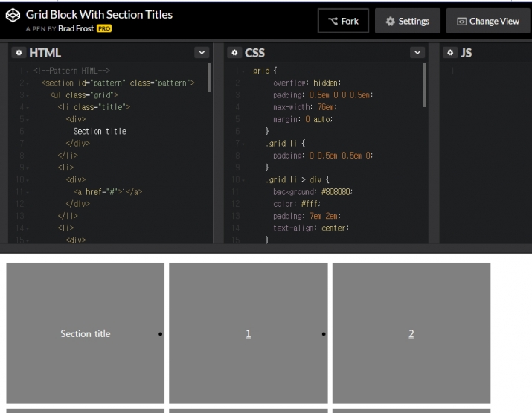This screenshot has height=413, width=532.
Task: Click the HTML panel title
Action: (45, 53)
